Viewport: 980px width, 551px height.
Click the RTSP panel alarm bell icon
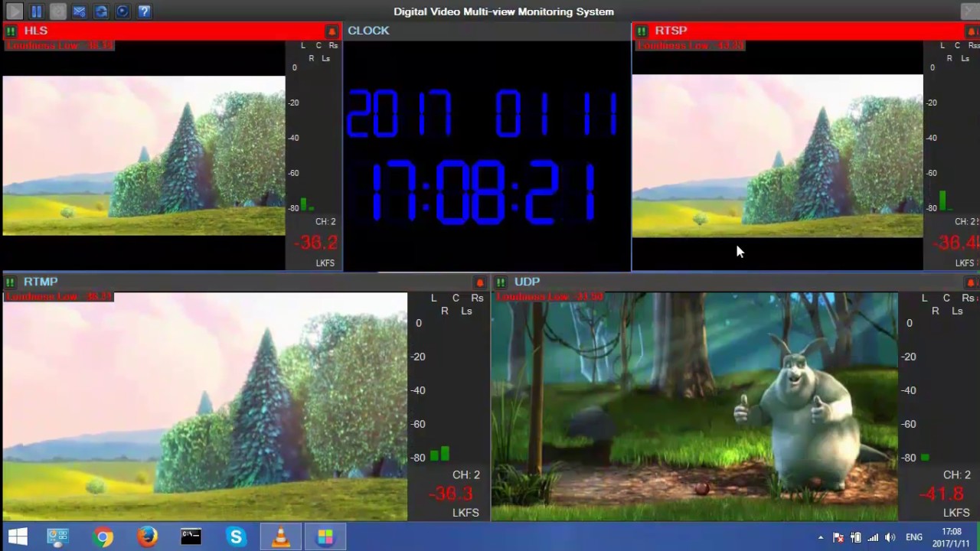point(971,31)
